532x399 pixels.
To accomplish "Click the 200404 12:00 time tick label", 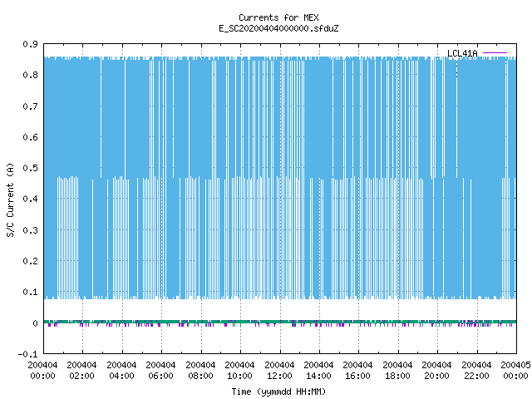I will pyautogui.click(x=279, y=371).
